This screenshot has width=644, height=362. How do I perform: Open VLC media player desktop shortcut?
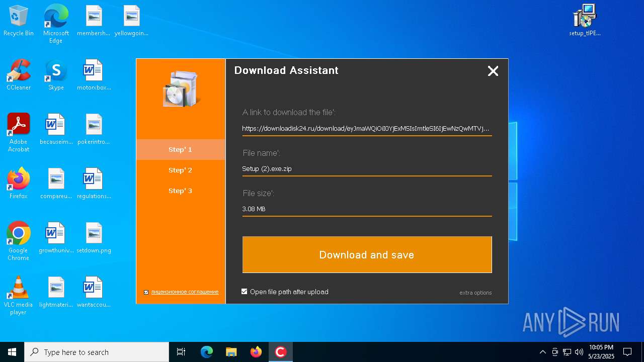click(x=19, y=296)
